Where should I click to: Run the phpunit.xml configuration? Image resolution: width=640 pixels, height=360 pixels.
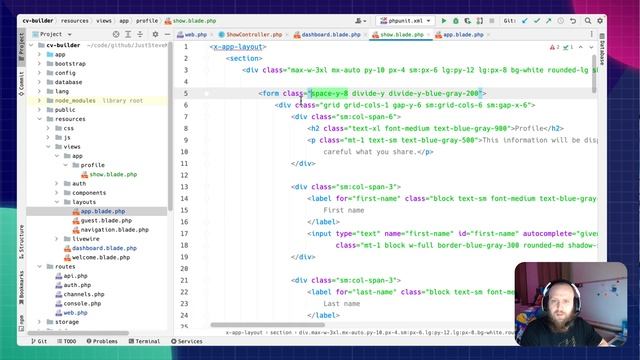click(444, 21)
